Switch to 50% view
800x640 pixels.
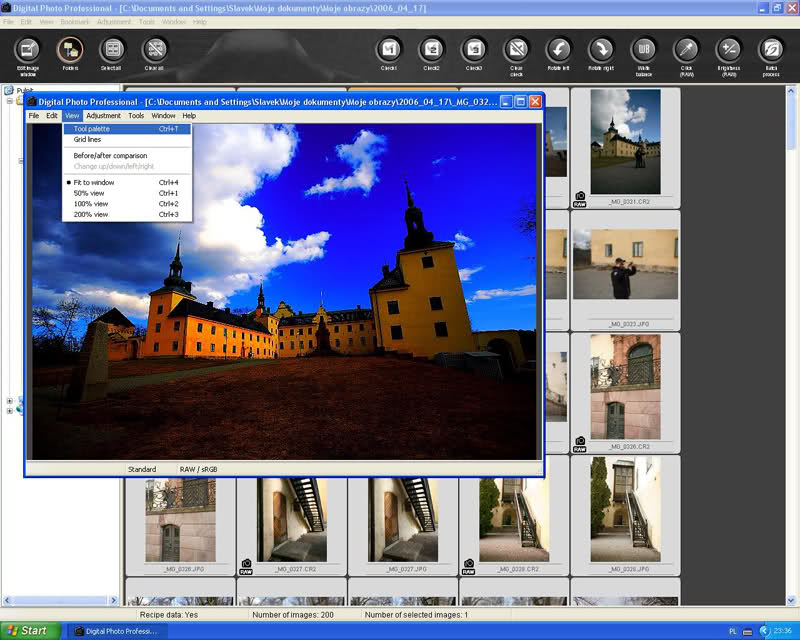127,193
